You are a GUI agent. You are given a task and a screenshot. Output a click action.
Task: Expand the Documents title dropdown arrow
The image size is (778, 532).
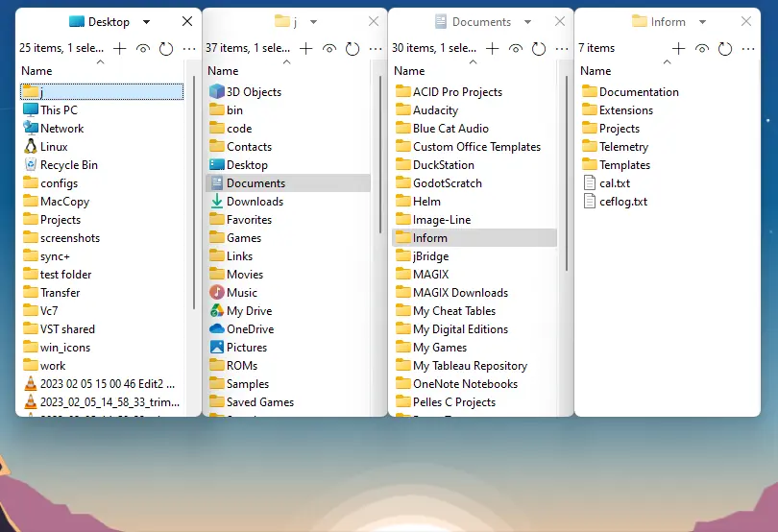coord(528,22)
